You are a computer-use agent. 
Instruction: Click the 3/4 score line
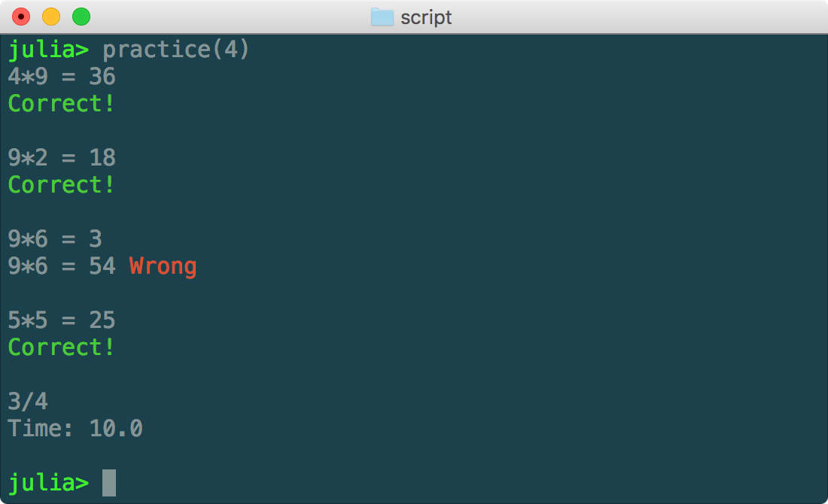tap(28, 402)
